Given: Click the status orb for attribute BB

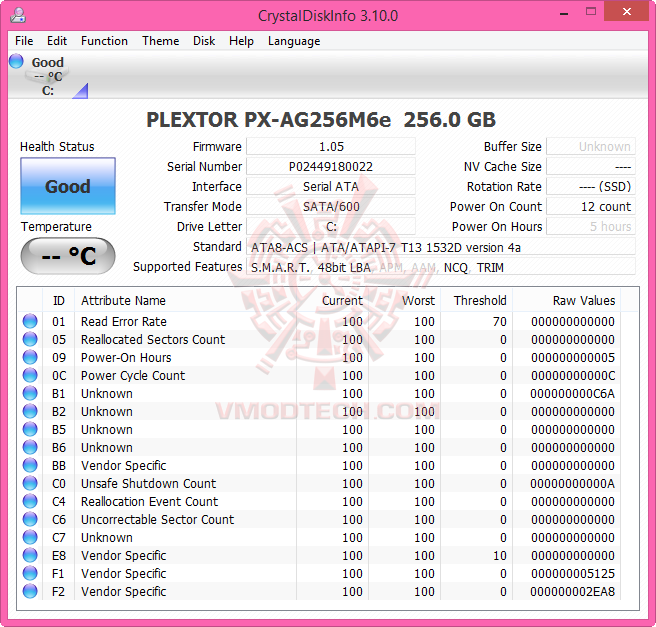Looking at the screenshot, I should click(x=30, y=465).
